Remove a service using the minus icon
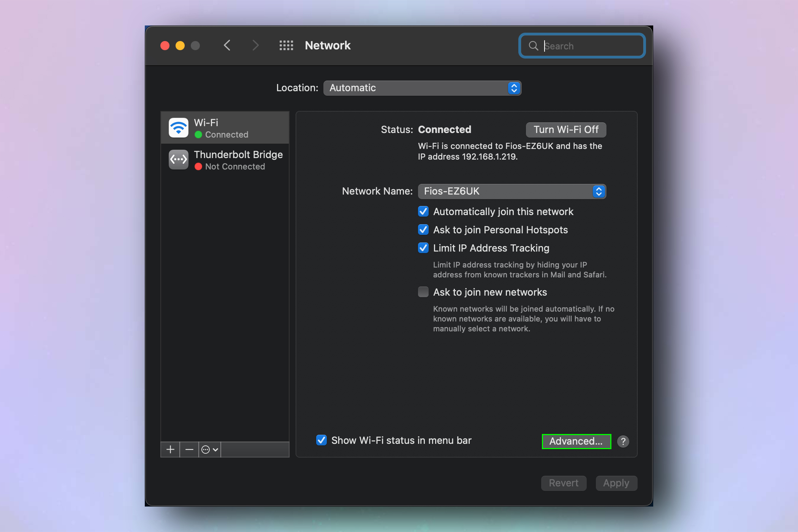Screen dimensions: 798x532 [x=189, y=449]
